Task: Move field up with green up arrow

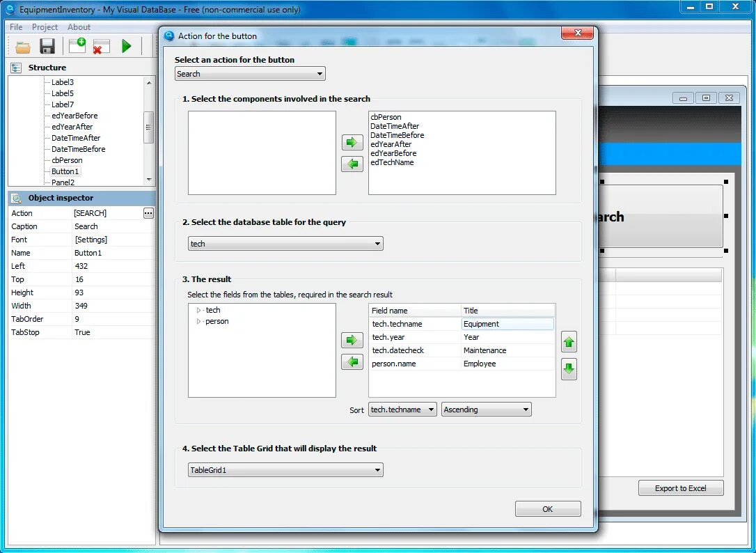Action: (x=569, y=342)
